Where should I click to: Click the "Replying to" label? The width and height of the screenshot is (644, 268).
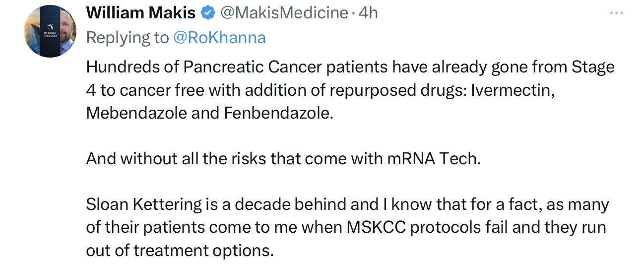click(127, 38)
